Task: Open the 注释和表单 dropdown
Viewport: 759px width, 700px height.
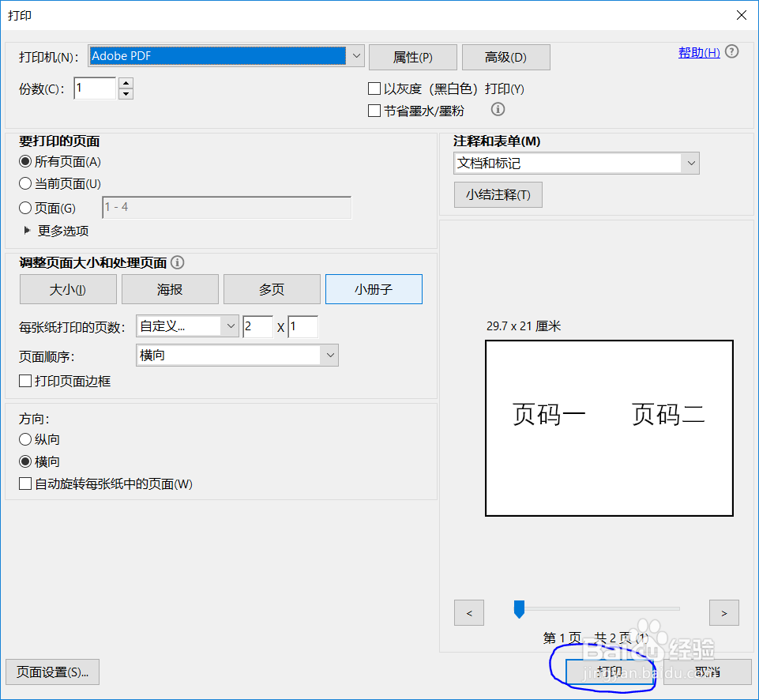Action: click(691, 164)
